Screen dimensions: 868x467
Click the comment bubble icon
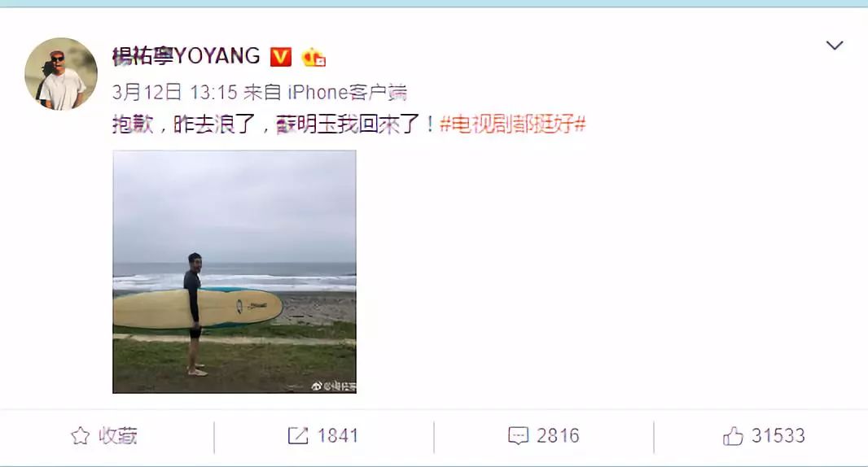(518, 436)
